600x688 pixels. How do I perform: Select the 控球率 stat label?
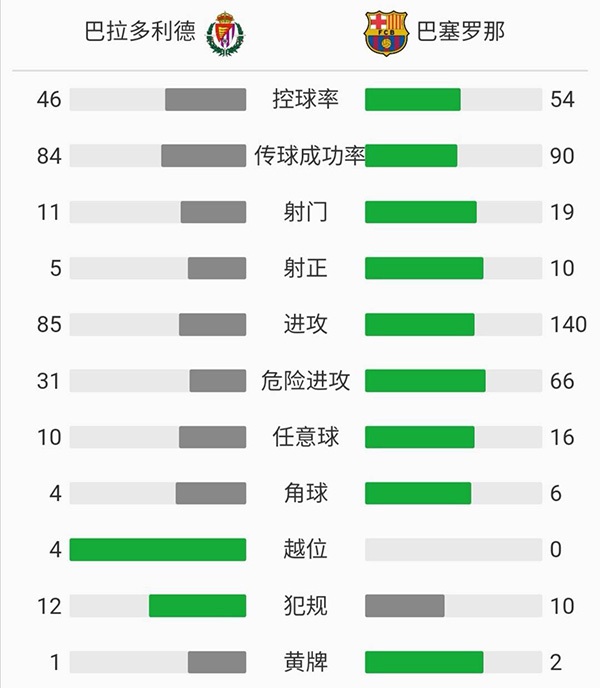(305, 100)
